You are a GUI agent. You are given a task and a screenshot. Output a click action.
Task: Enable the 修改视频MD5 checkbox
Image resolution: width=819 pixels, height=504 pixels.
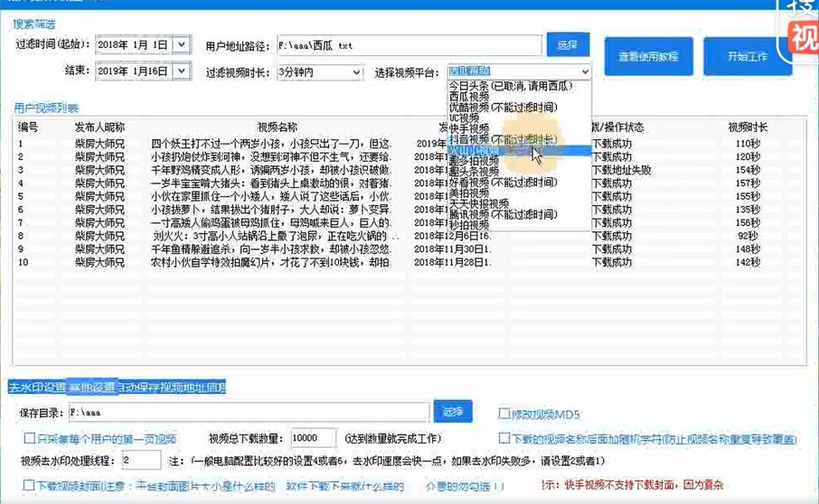pyautogui.click(x=505, y=415)
